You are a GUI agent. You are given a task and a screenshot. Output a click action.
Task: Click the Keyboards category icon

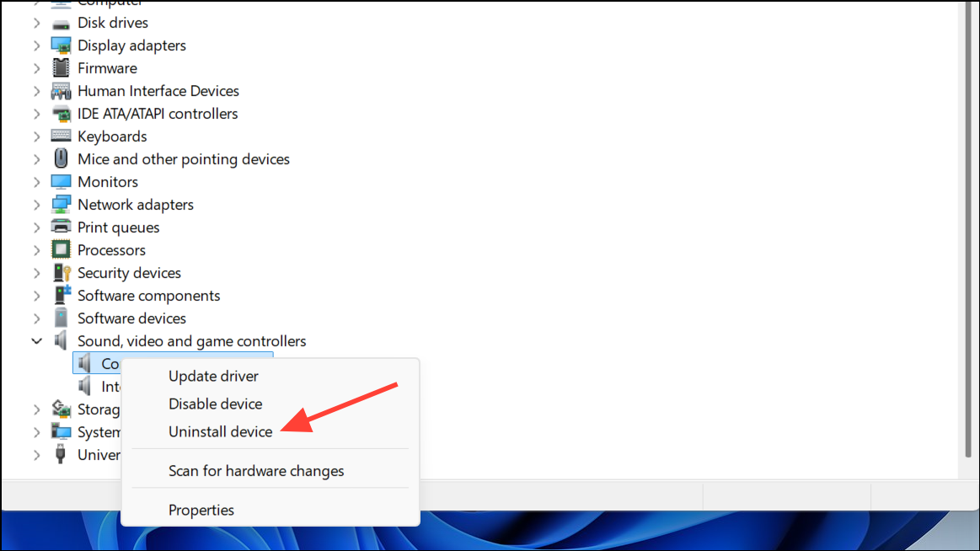[61, 136]
